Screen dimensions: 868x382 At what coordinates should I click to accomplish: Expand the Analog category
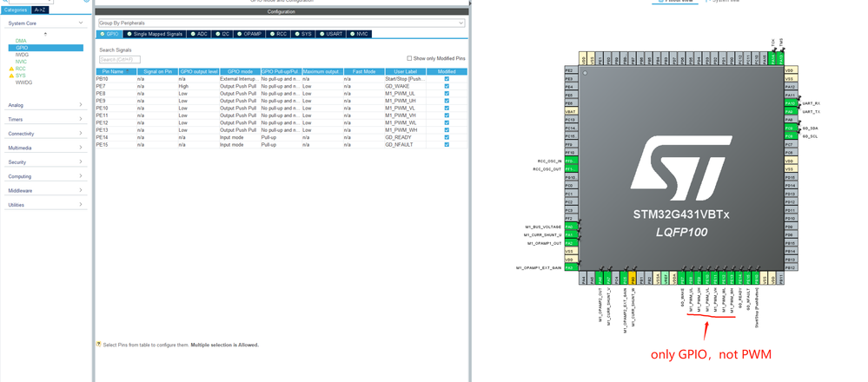(81, 105)
